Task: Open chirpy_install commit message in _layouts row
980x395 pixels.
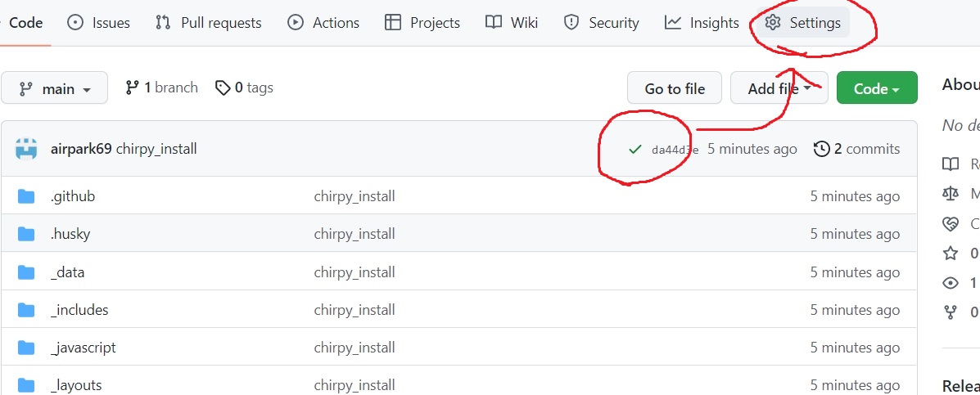Action: (355, 386)
